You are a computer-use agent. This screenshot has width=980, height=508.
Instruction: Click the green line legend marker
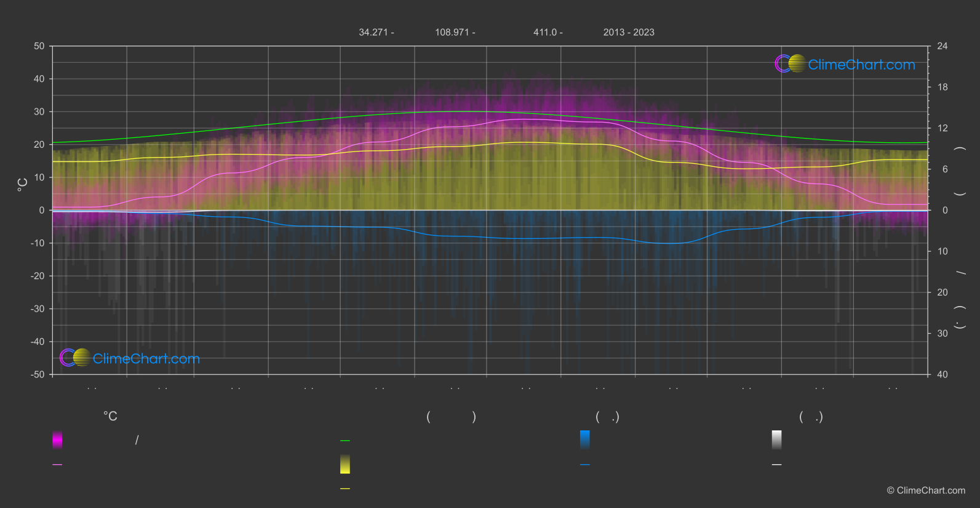pos(345,441)
